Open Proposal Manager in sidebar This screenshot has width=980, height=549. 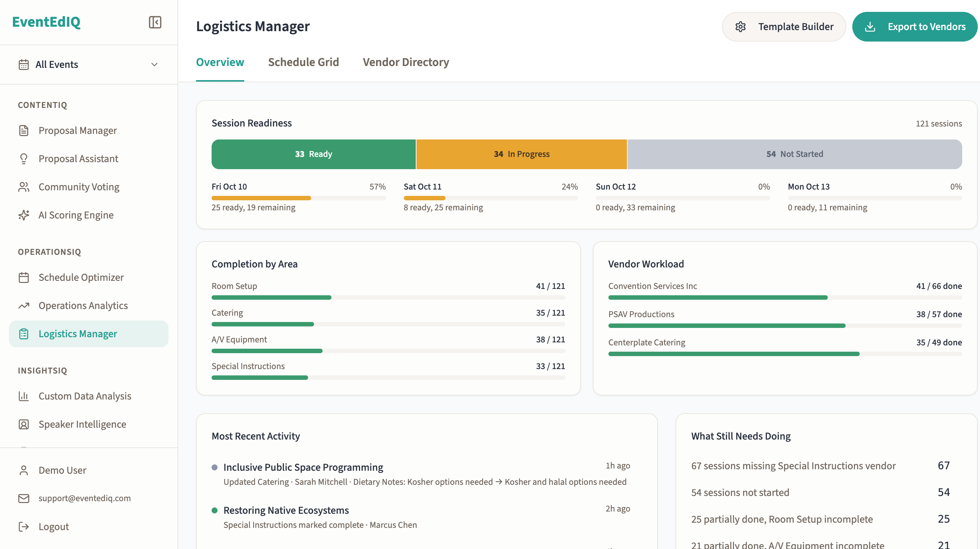pyautogui.click(x=88, y=131)
